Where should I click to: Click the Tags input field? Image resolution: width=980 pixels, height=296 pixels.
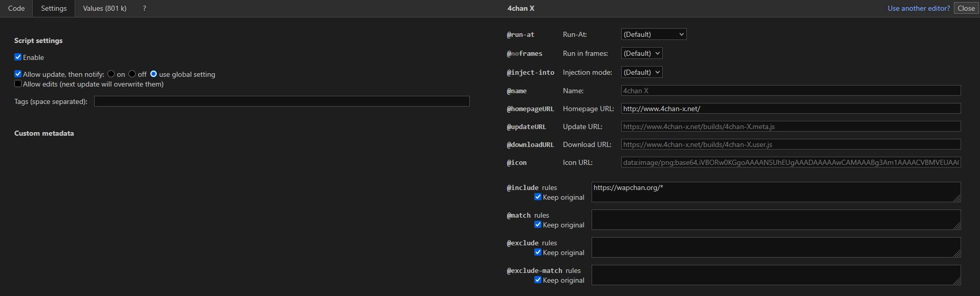tap(281, 101)
